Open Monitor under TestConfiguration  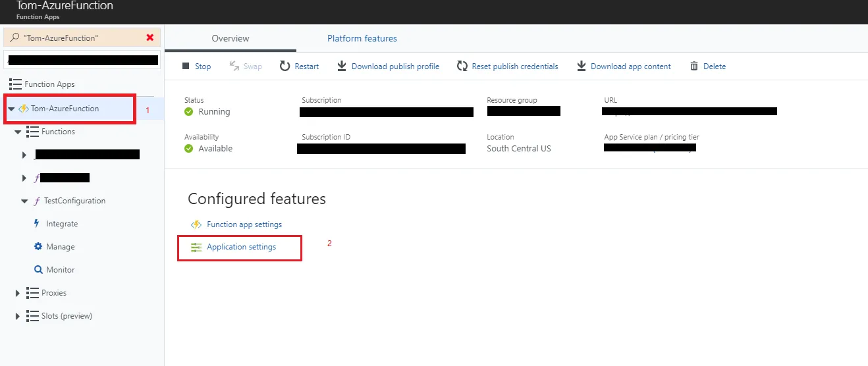(61, 270)
